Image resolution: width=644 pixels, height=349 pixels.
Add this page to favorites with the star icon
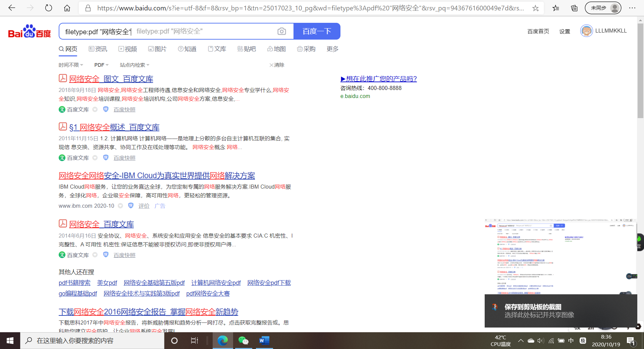pyautogui.click(x=536, y=8)
